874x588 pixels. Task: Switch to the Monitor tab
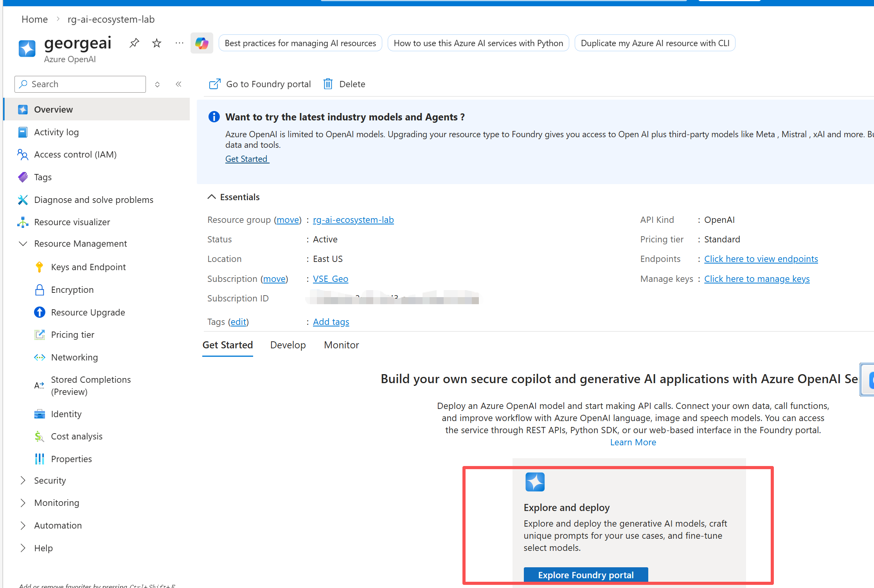pos(341,345)
